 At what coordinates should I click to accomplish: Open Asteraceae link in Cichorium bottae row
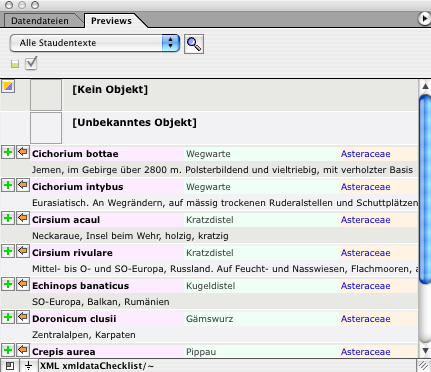pyautogui.click(x=365, y=154)
